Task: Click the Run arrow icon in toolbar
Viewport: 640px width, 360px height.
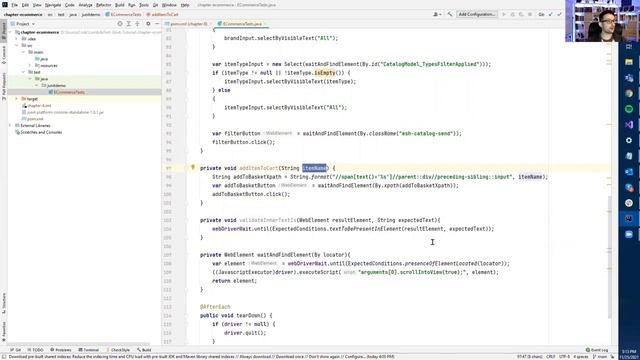Action: point(504,14)
